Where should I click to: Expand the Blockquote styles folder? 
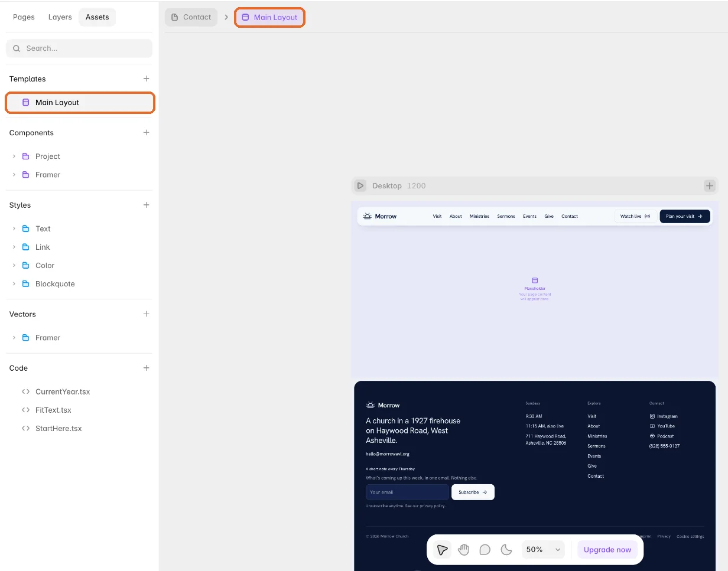click(x=14, y=283)
